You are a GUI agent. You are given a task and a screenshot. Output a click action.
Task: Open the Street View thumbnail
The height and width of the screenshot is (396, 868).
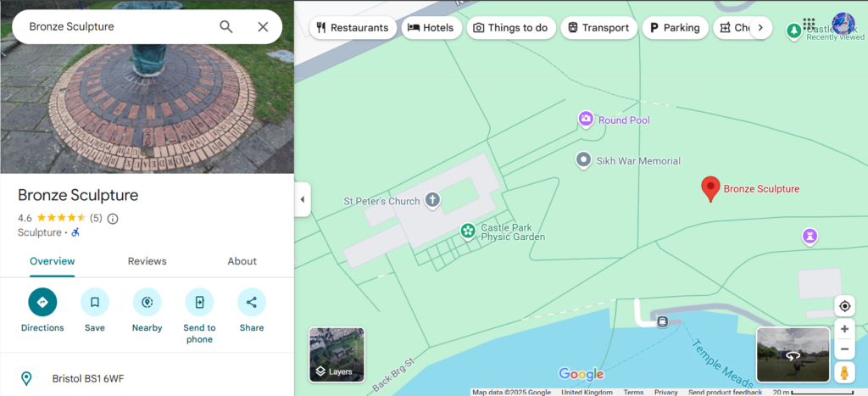(x=793, y=354)
